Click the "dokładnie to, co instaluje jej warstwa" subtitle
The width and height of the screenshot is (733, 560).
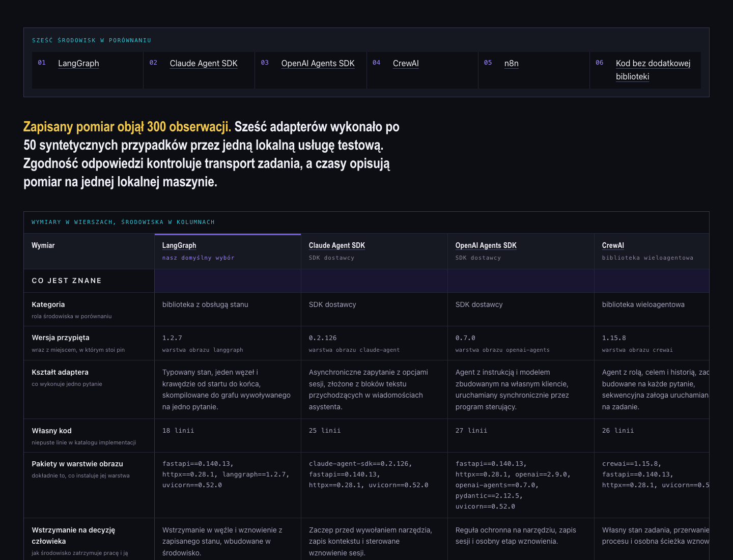tap(80, 475)
